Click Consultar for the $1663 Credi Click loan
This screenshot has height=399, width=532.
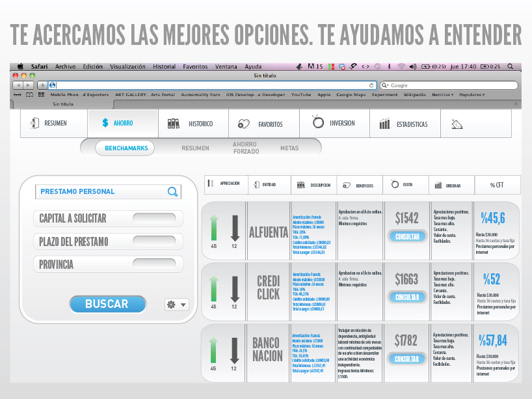click(x=407, y=297)
